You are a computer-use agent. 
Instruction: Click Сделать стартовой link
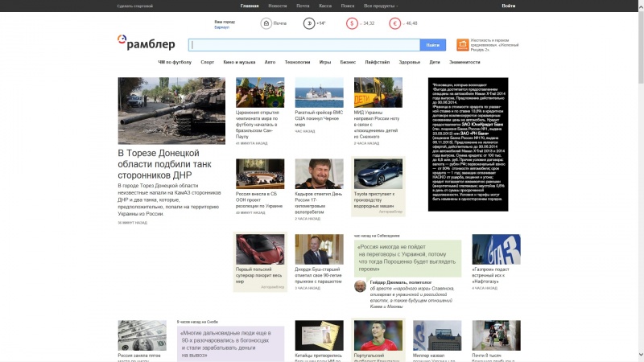(x=134, y=6)
